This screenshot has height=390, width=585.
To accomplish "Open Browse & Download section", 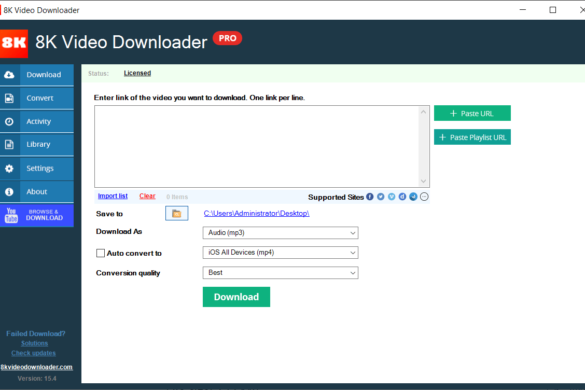I will tap(37, 215).
